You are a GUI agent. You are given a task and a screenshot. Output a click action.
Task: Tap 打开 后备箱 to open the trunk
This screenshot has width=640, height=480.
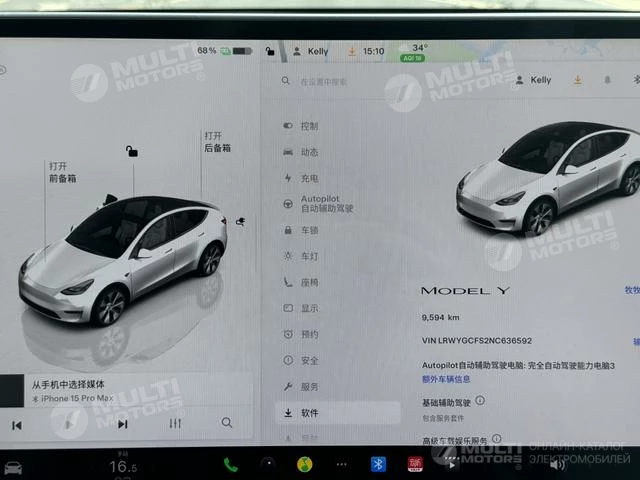click(x=218, y=142)
